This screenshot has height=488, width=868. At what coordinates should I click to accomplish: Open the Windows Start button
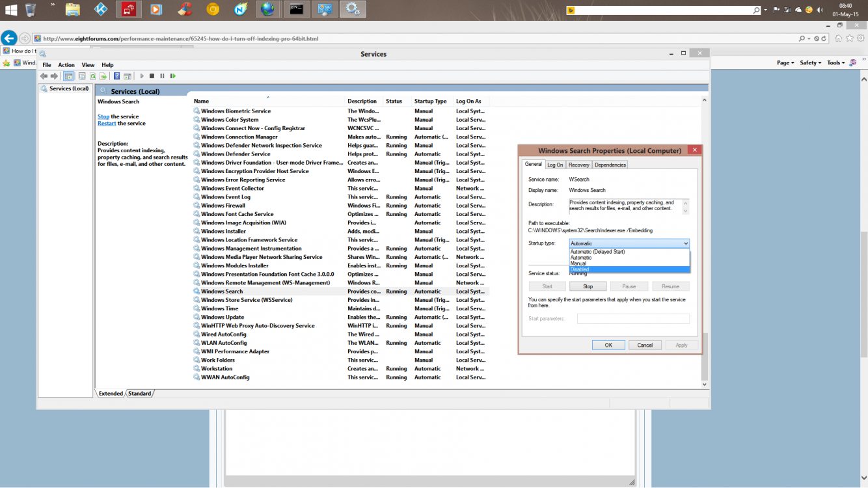[10, 10]
